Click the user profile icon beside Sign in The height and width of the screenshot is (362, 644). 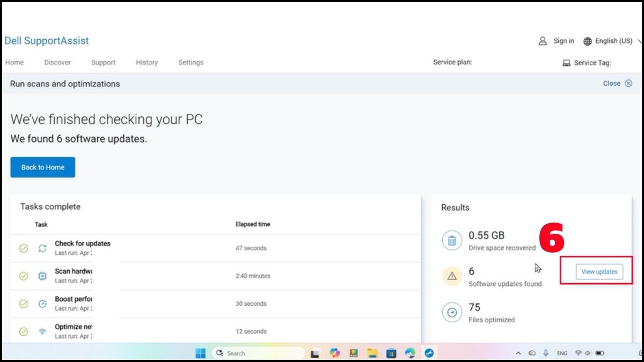(543, 41)
